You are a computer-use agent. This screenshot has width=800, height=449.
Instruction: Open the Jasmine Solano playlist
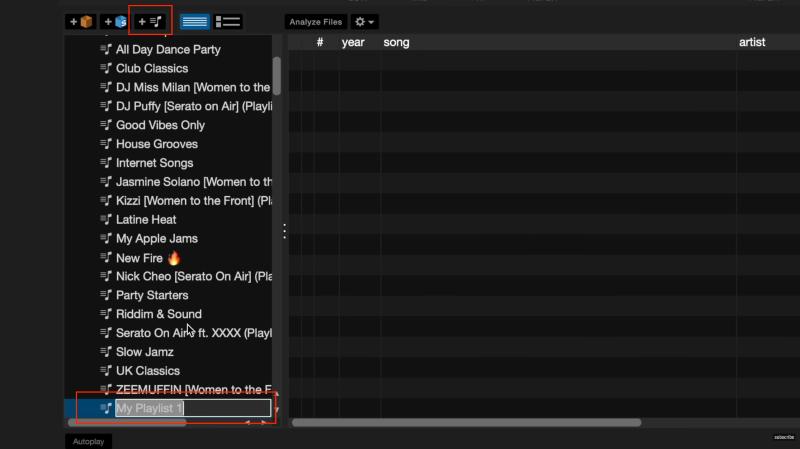(194, 182)
